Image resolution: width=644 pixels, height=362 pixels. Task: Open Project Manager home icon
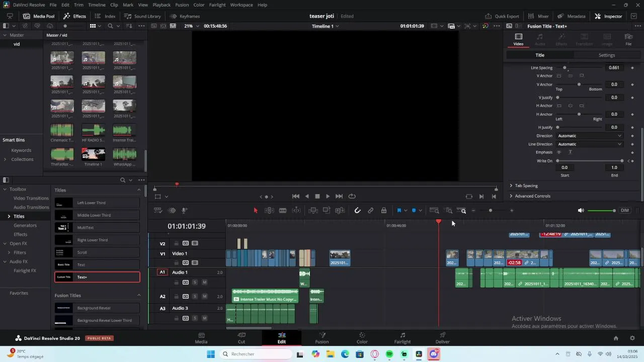point(616,338)
